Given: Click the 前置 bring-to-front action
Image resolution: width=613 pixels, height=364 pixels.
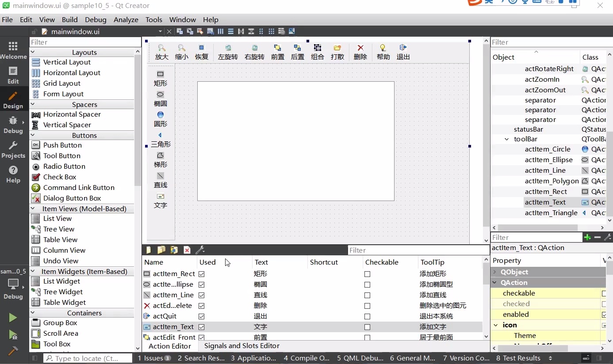Looking at the screenshot, I should [x=278, y=52].
